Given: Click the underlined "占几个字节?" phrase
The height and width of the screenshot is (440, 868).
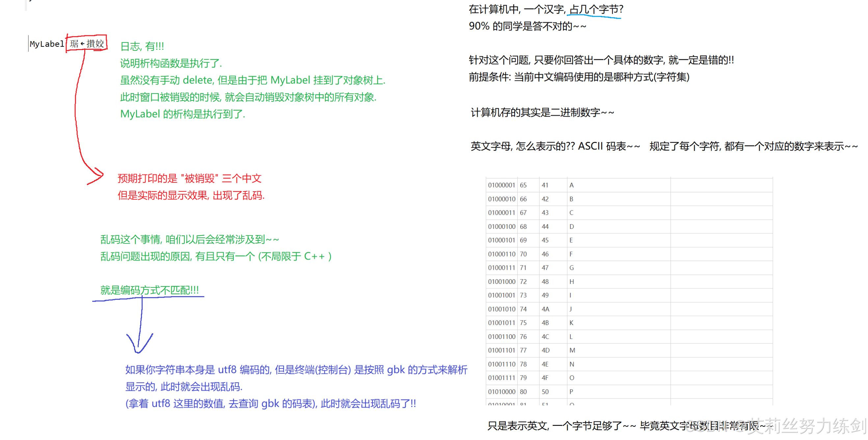Looking at the screenshot, I should tap(596, 9).
